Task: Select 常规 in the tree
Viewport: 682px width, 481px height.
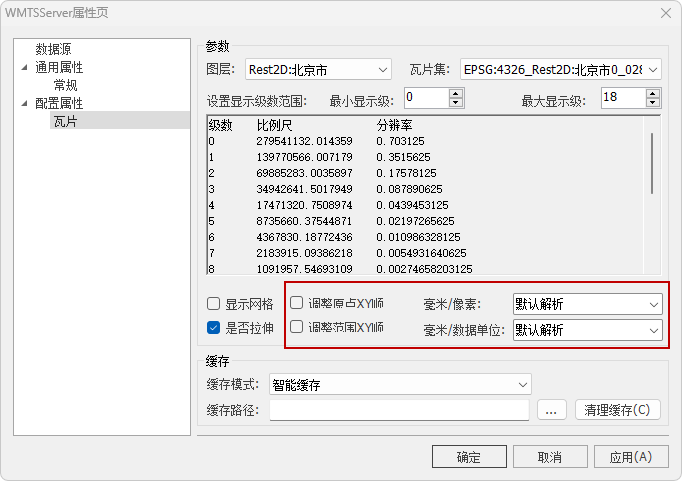Action: 65,85
